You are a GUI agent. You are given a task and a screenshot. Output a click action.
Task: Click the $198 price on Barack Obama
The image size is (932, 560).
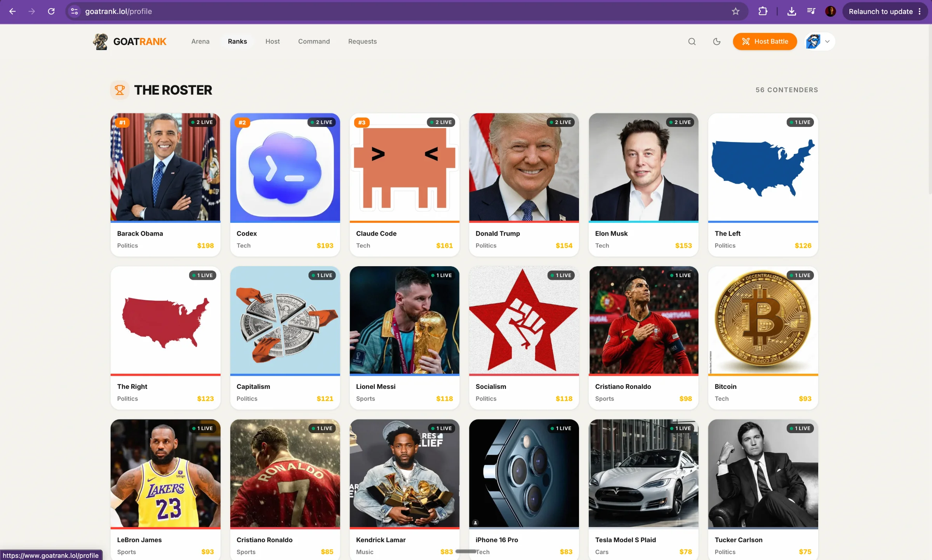205,246
